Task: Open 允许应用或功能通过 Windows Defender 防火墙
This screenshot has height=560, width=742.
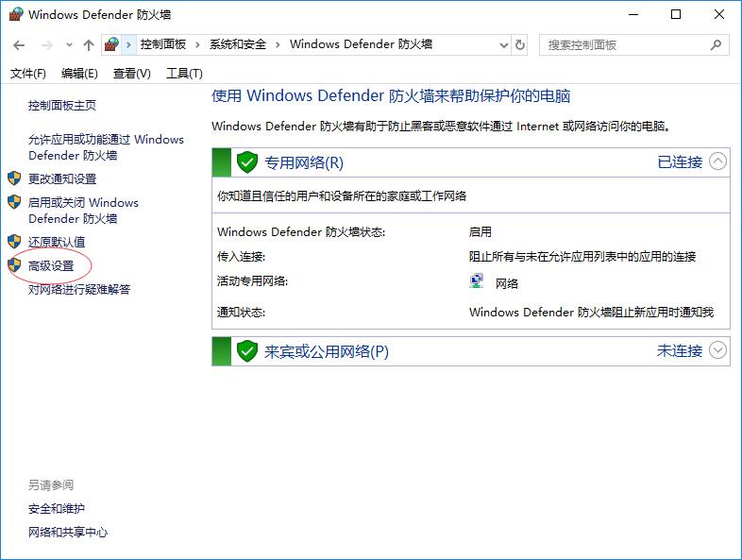Action: (x=106, y=147)
